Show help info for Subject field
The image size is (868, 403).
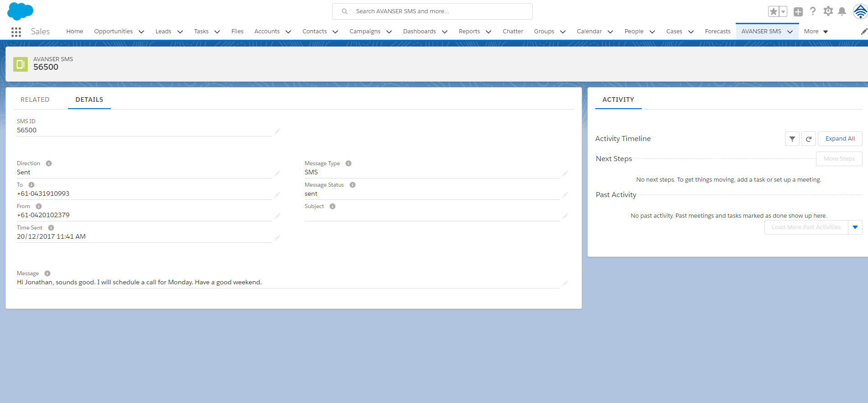pyautogui.click(x=333, y=206)
